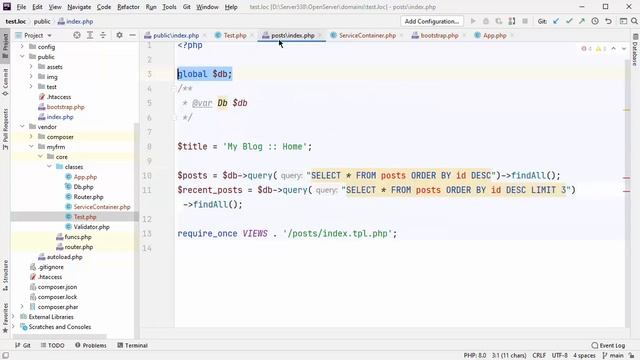Click the Run configuration play icon

coord(473,21)
